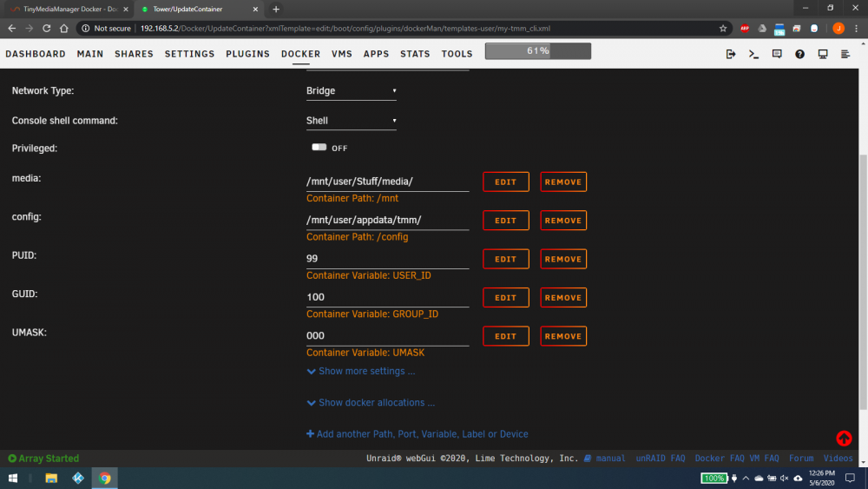Open the Shares menu
Viewport: 868px width, 489px height.
(x=134, y=54)
